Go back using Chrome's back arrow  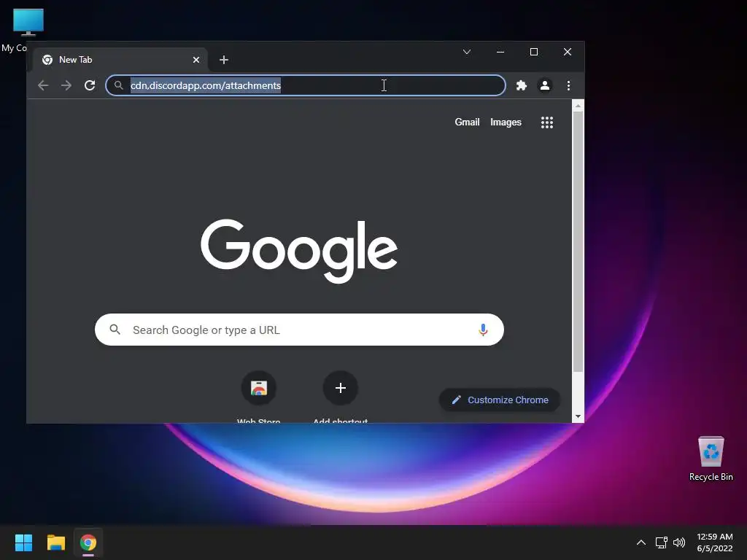[x=43, y=85]
